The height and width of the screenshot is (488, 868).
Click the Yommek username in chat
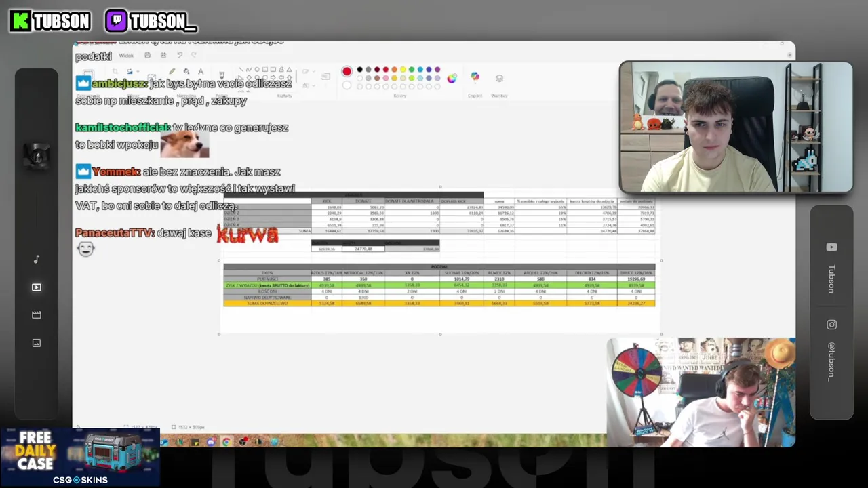pos(116,172)
